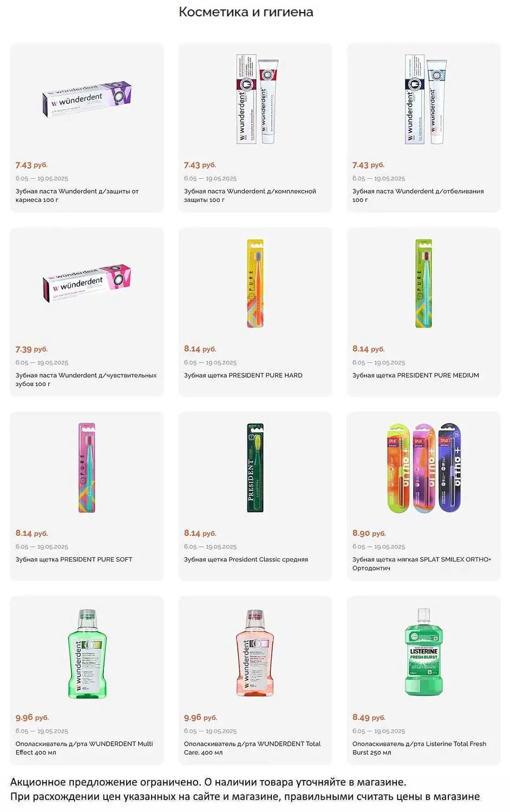510x812 pixels.
Task: Open Listerine Total Fresh Burst 250 мл title
Action: coord(419,748)
